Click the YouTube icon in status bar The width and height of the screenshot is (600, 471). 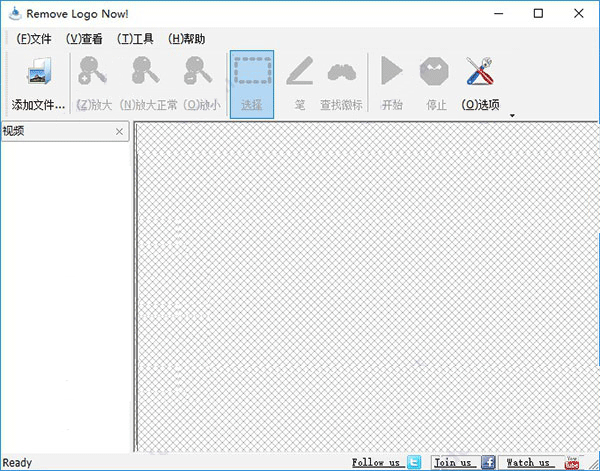[x=572, y=463]
